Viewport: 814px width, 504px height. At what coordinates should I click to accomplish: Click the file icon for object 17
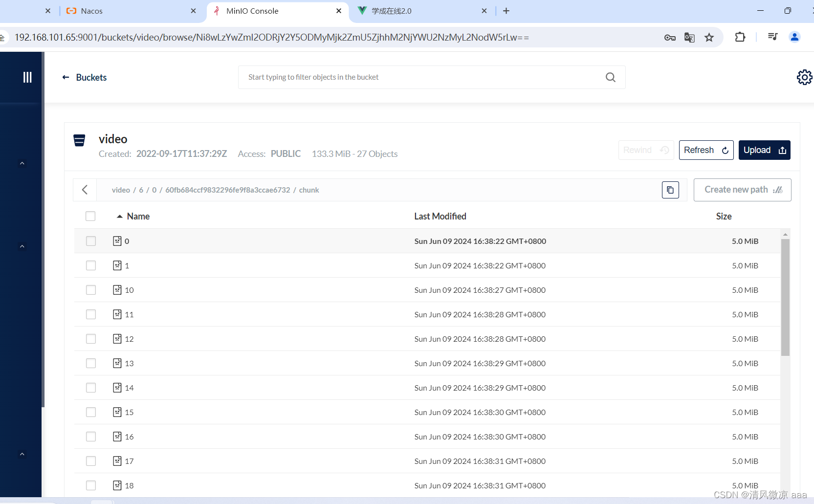pos(117,461)
